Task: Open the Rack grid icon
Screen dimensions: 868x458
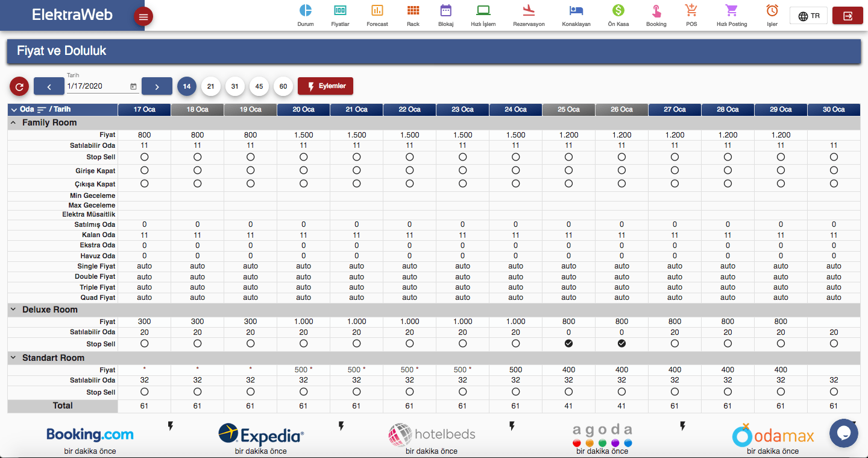Action: [x=413, y=10]
